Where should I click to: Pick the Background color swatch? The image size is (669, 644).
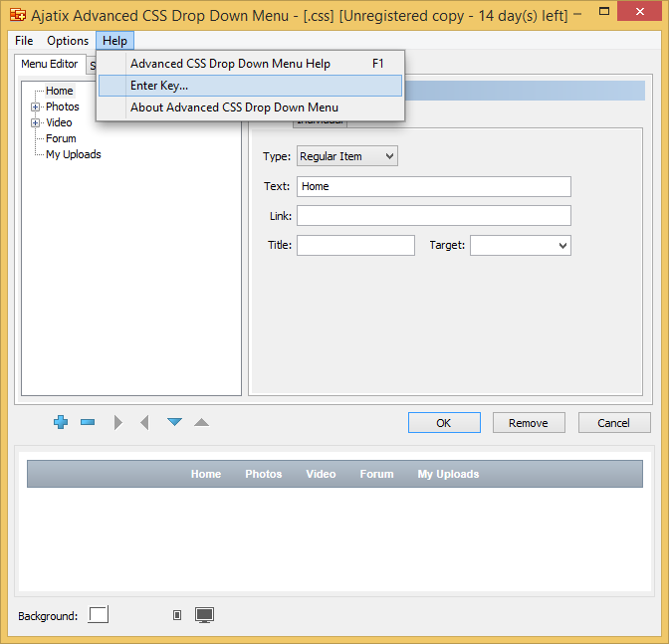point(99,614)
